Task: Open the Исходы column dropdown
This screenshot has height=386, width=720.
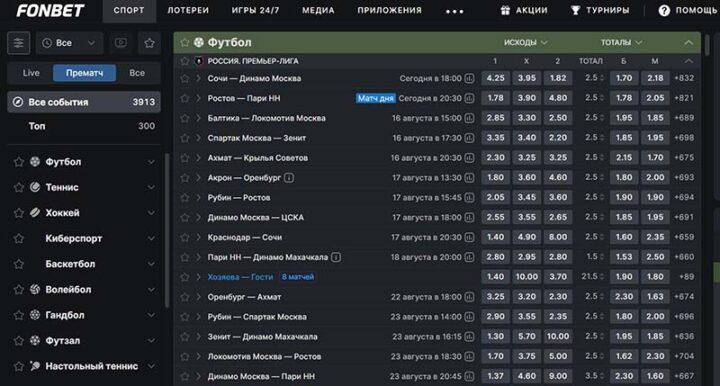Action: click(x=525, y=43)
